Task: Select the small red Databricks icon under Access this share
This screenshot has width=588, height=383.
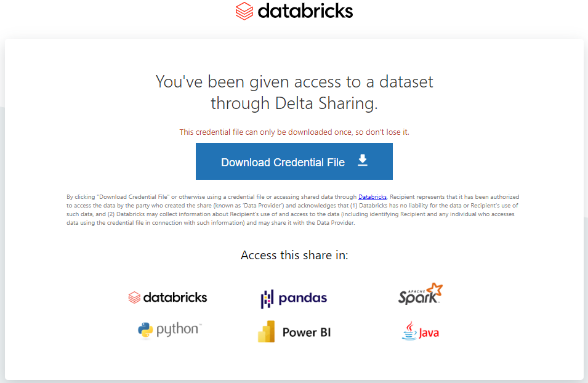Action: click(134, 297)
